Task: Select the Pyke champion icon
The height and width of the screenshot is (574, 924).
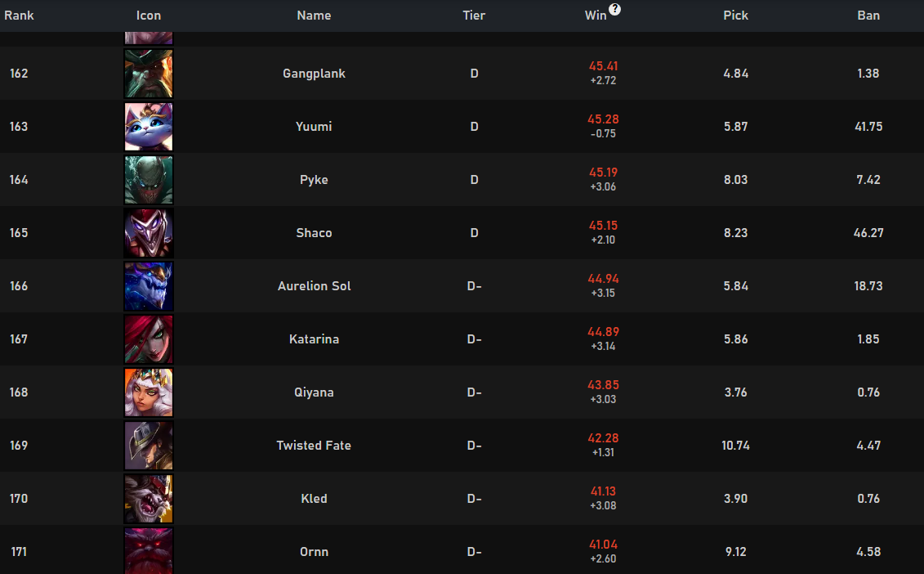Action: point(149,180)
